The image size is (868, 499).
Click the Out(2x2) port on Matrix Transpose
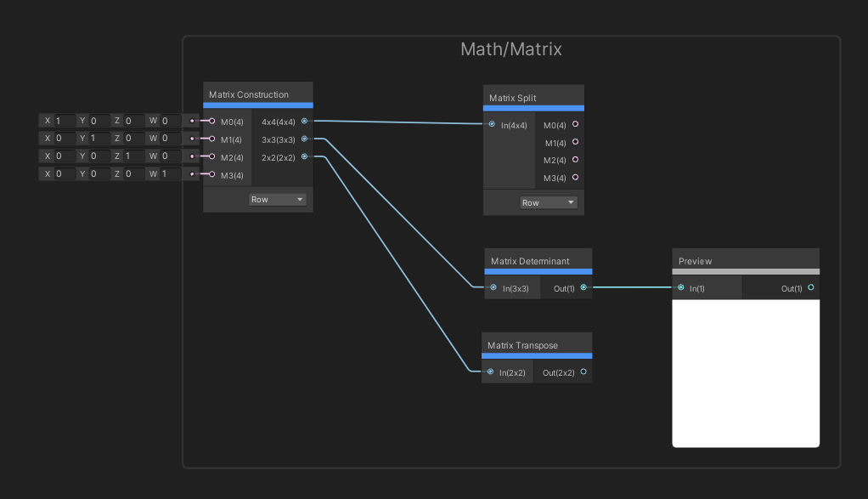click(x=583, y=372)
